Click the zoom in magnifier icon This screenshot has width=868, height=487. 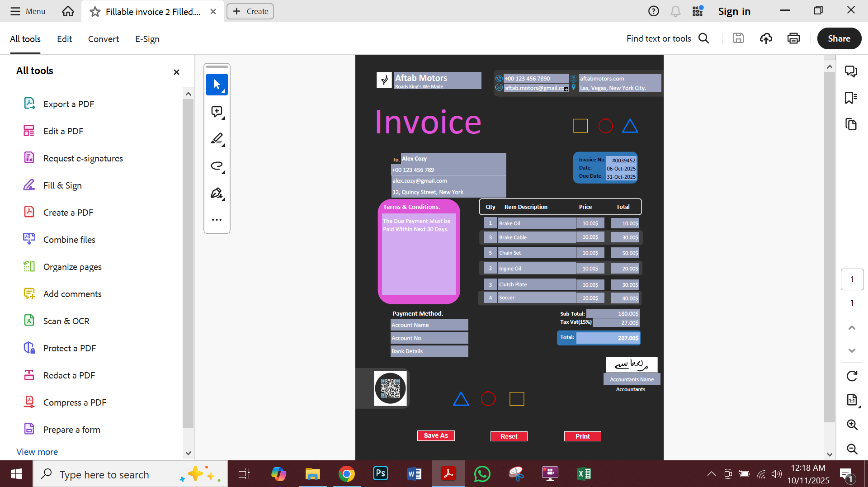pyautogui.click(x=852, y=424)
